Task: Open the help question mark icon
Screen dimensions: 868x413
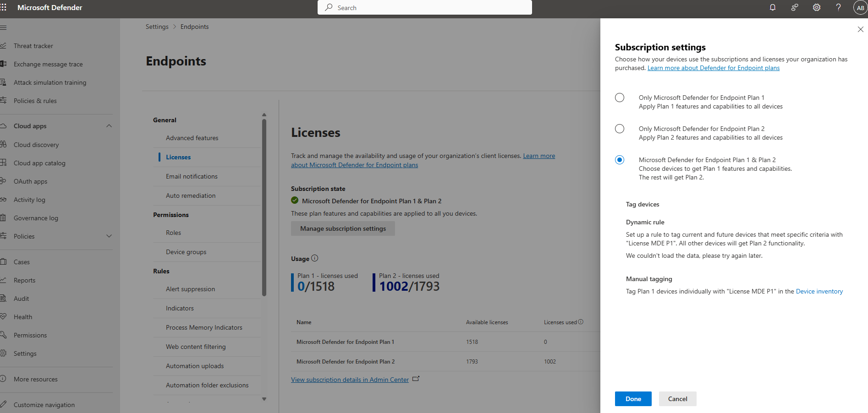Action: click(838, 7)
